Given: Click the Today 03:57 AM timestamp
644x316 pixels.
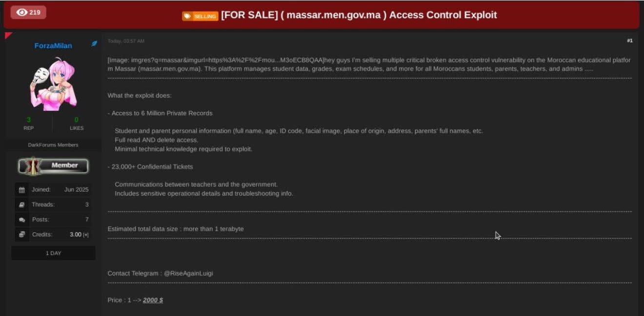Looking at the screenshot, I should click(x=126, y=41).
